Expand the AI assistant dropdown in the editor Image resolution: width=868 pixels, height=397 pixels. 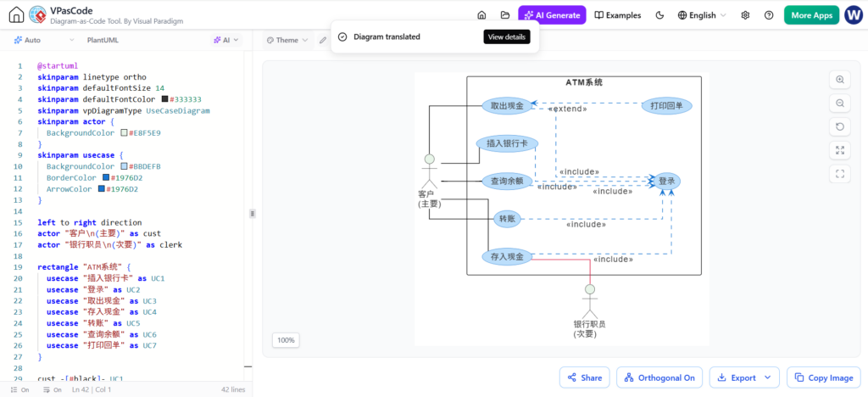click(x=225, y=40)
